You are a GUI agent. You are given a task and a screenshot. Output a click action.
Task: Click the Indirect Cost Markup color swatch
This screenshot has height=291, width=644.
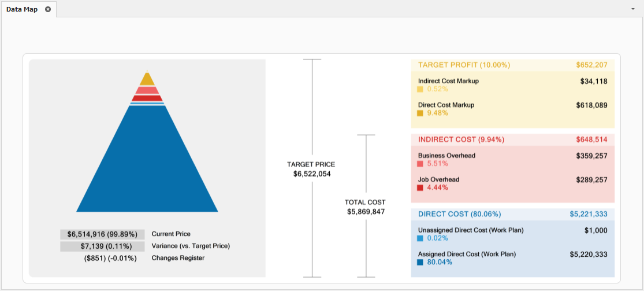point(420,90)
